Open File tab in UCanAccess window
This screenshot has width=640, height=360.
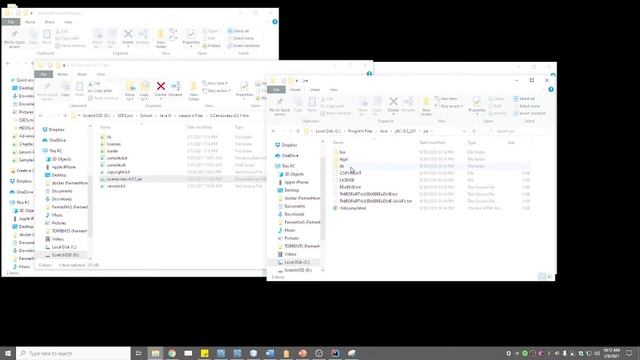[x=43, y=74]
